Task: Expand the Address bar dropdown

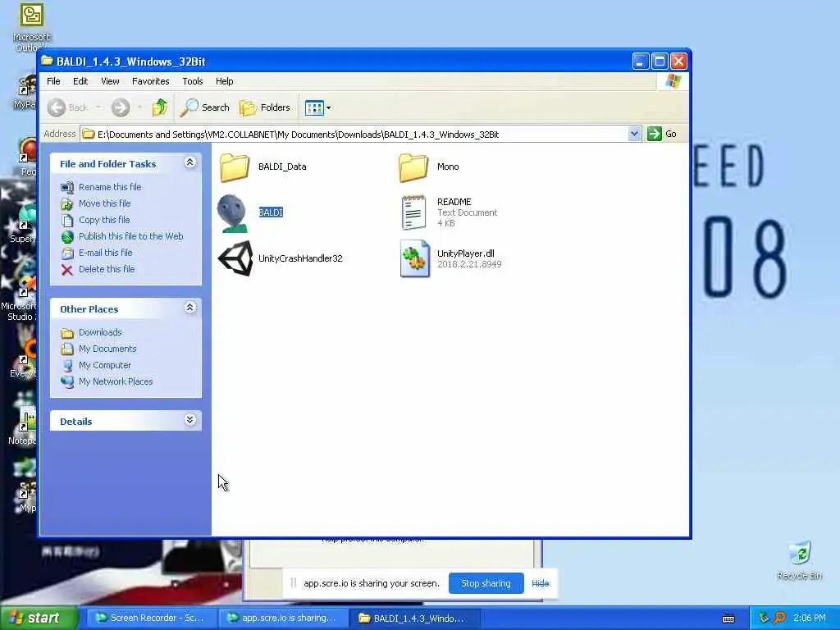Action: (x=634, y=134)
